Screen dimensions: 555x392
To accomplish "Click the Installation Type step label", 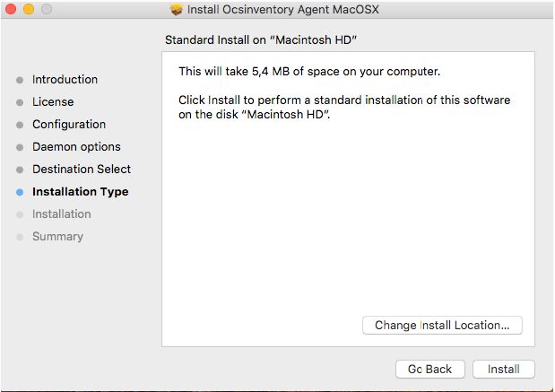I will [80, 192].
